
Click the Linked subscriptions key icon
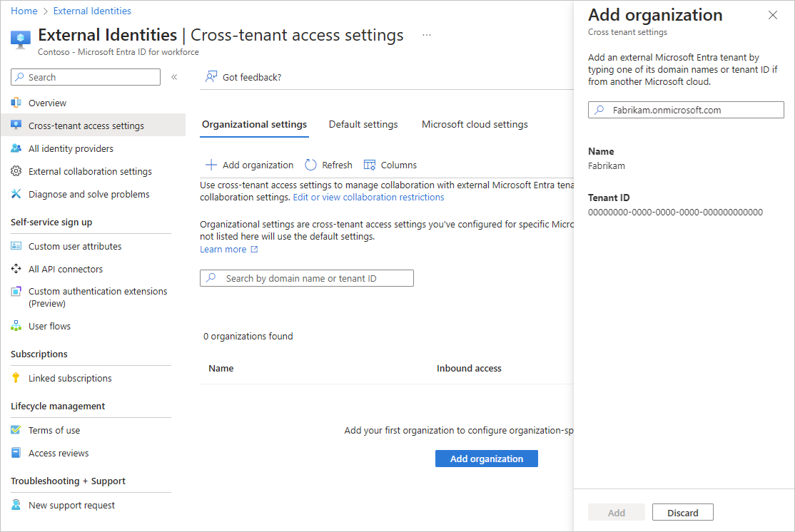(16, 378)
